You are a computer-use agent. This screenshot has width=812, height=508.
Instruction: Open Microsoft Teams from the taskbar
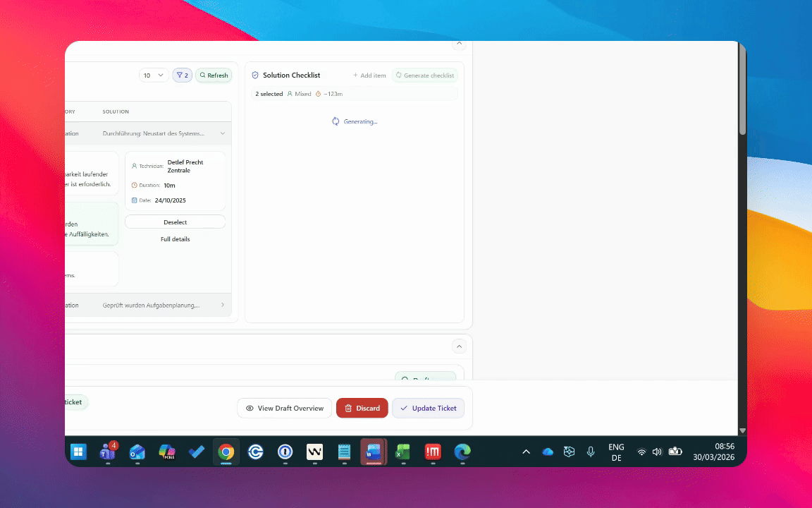(x=108, y=452)
